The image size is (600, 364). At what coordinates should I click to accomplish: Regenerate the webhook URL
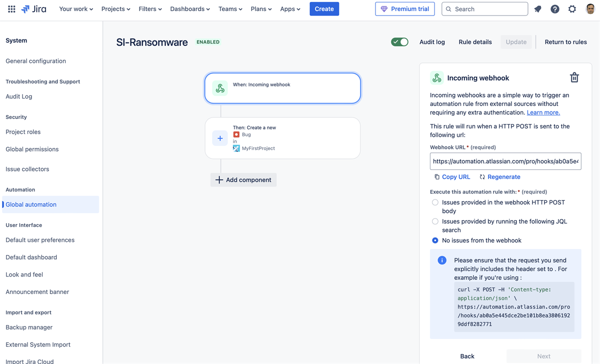pyautogui.click(x=499, y=177)
